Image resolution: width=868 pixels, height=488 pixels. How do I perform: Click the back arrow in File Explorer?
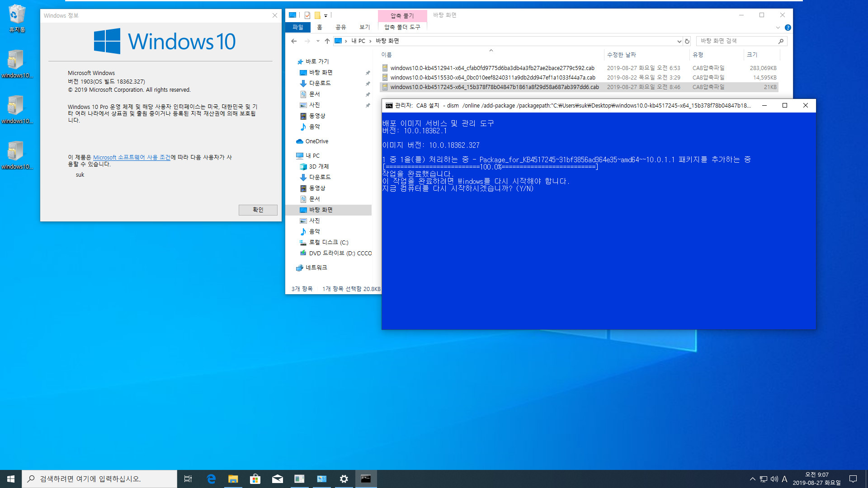294,41
